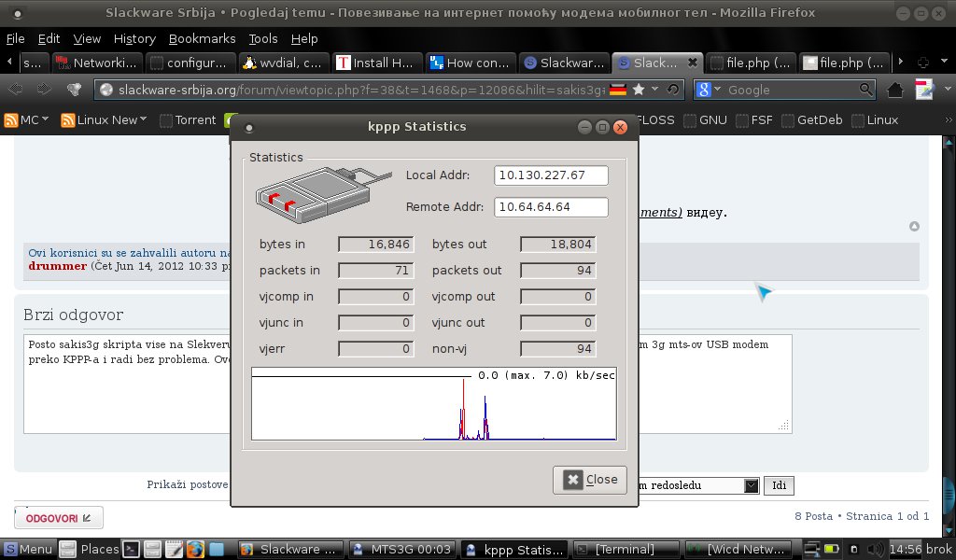This screenshot has width=956, height=560.
Task: Open Firefox launcher icon in taskbar
Action: [195, 549]
